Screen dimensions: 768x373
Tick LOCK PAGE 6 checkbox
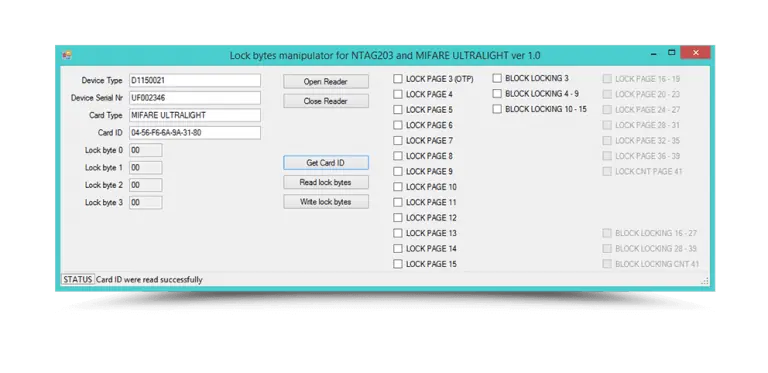(x=398, y=125)
